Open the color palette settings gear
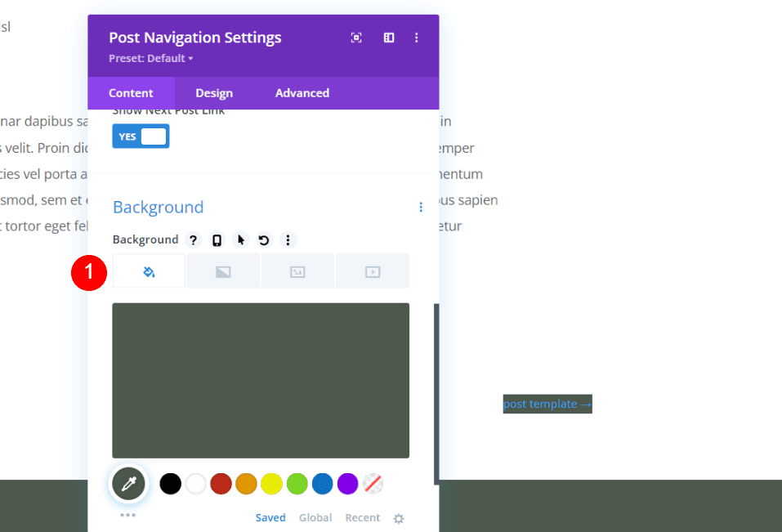 pyautogui.click(x=399, y=518)
